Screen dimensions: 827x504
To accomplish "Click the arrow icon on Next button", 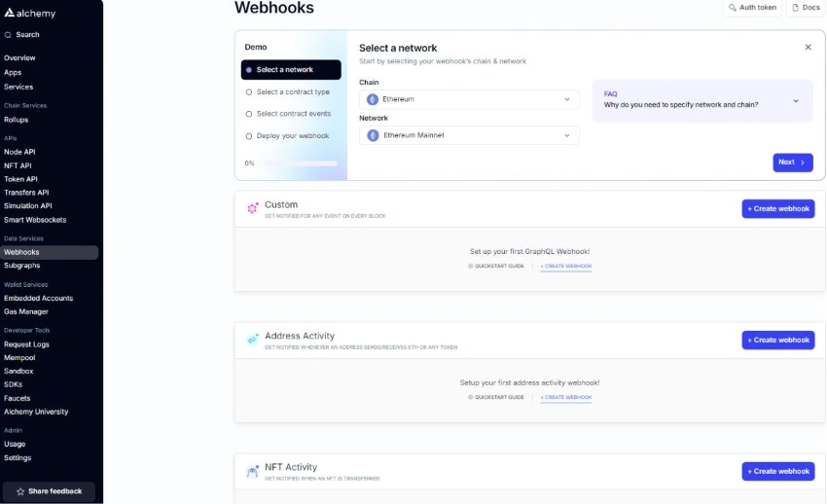I will tap(803, 162).
